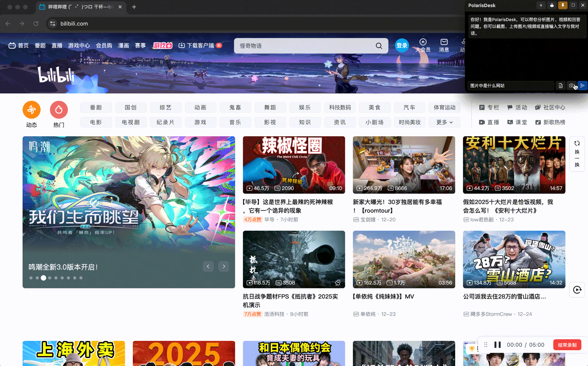Click the circular replay icon at right edge

pyautogui.click(x=577, y=290)
